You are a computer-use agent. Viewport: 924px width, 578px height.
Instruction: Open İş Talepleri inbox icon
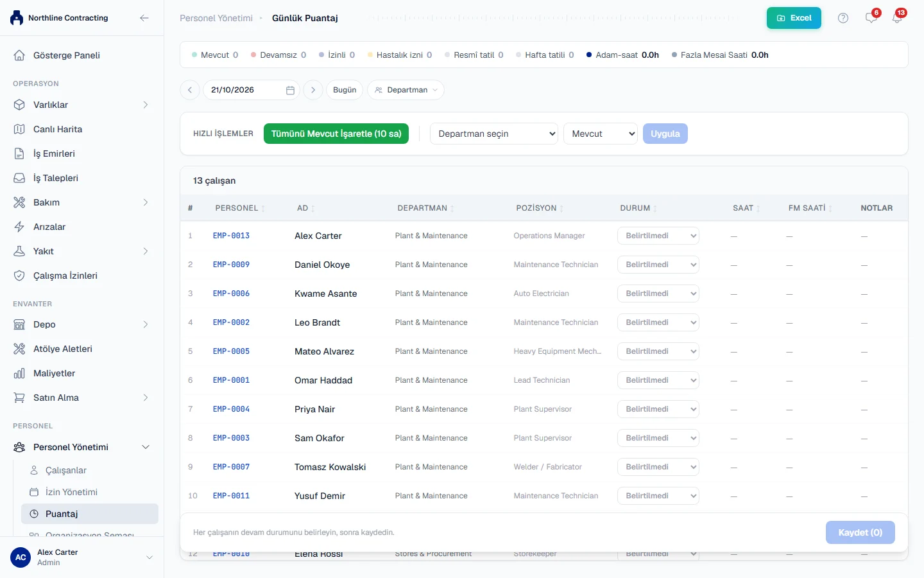click(x=19, y=178)
